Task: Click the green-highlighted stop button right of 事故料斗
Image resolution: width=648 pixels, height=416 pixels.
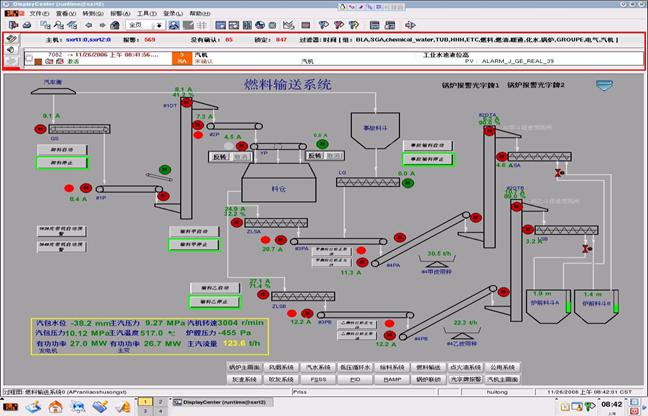Action: (x=428, y=159)
